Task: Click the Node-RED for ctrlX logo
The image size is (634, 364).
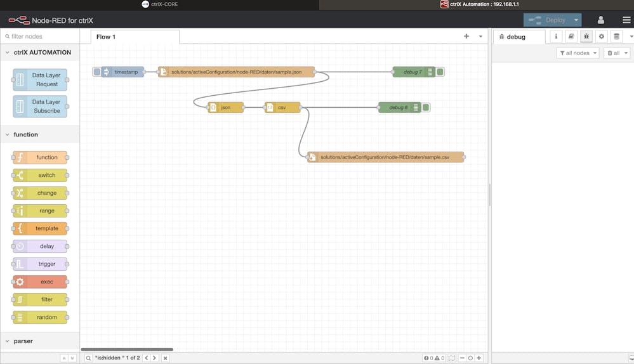Action: [x=51, y=20]
